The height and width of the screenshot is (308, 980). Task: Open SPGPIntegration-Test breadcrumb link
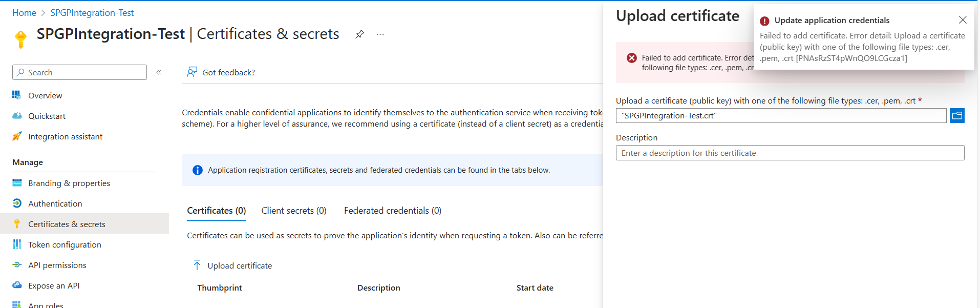92,13
